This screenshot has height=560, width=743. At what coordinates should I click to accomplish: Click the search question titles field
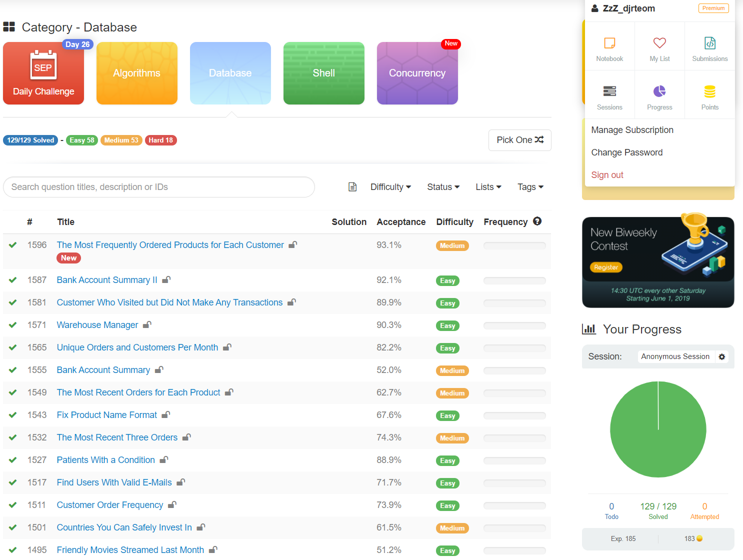(x=159, y=187)
